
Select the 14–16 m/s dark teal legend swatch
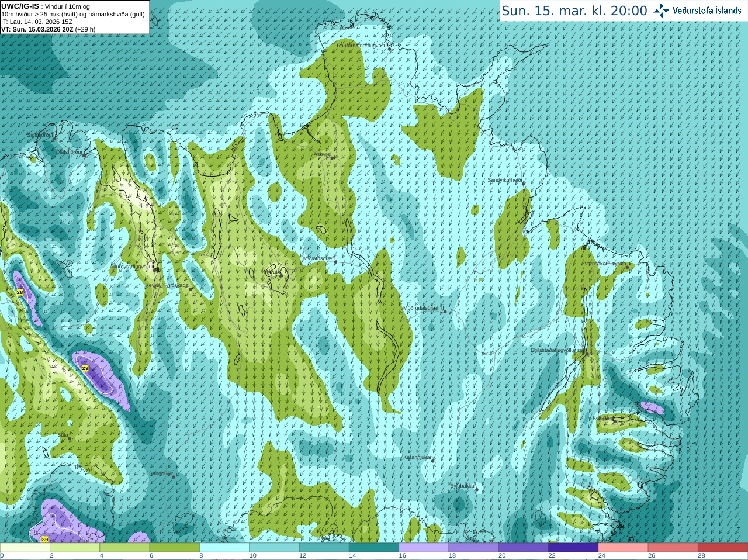click(x=374, y=548)
